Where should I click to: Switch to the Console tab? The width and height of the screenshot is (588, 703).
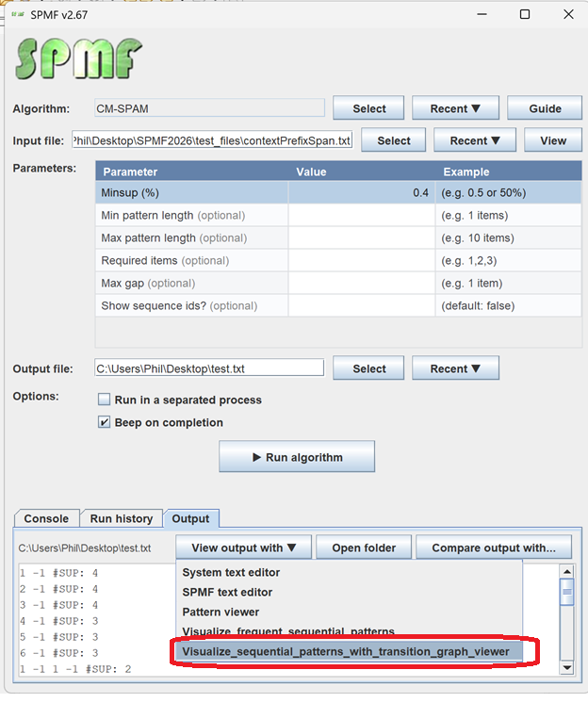pyautogui.click(x=46, y=518)
